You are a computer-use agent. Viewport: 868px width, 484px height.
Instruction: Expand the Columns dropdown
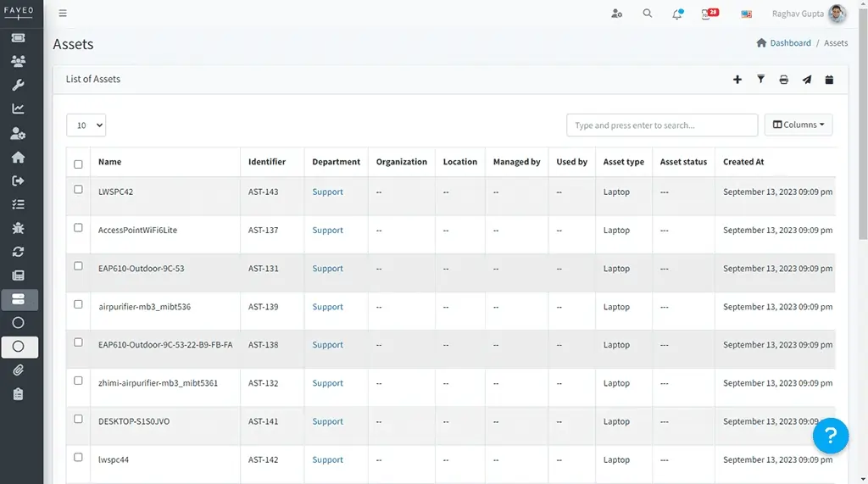pyautogui.click(x=798, y=125)
